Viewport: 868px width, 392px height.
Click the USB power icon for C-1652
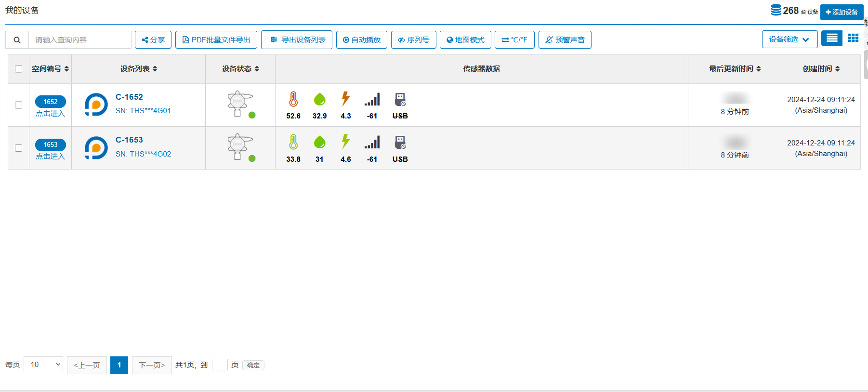click(x=400, y=99)
